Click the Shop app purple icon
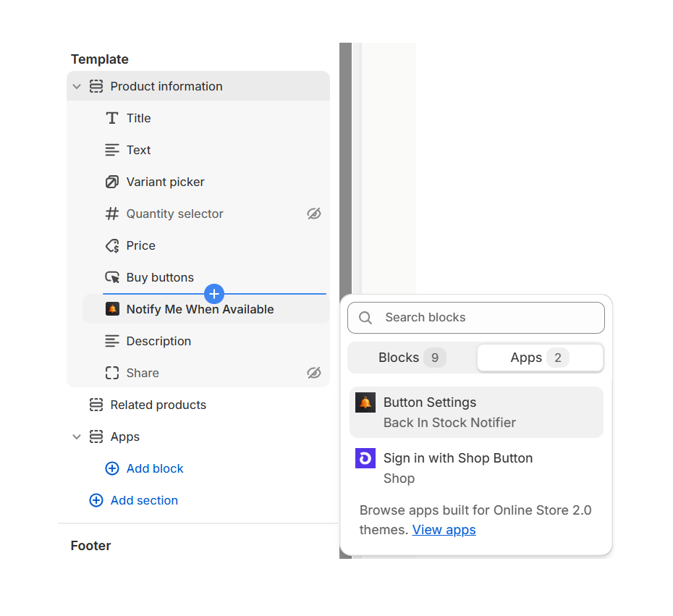 click(x=365, y=458)
